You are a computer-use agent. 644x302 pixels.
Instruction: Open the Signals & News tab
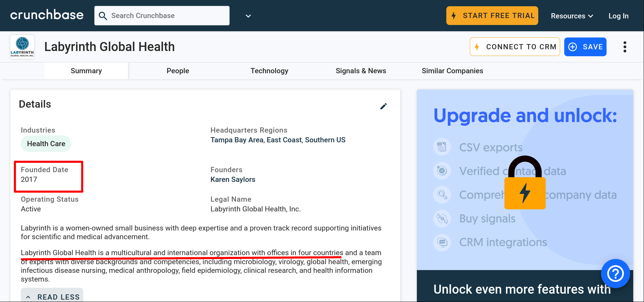361,71
